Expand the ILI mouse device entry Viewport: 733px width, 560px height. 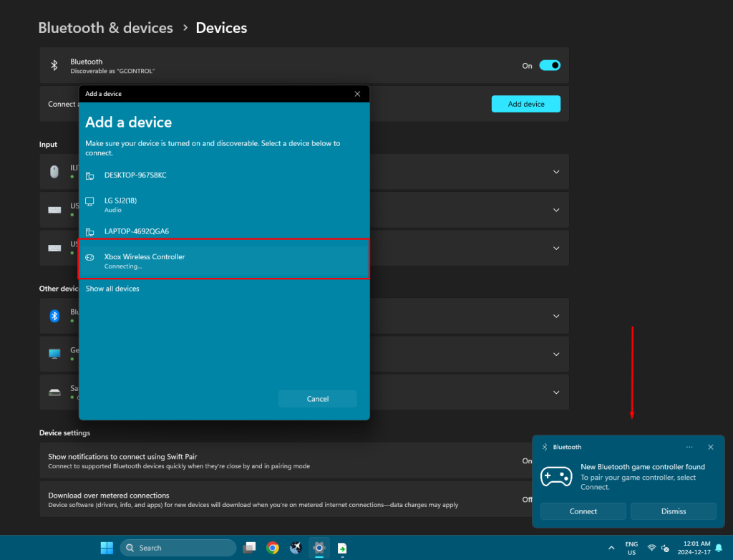coord(556,172)
